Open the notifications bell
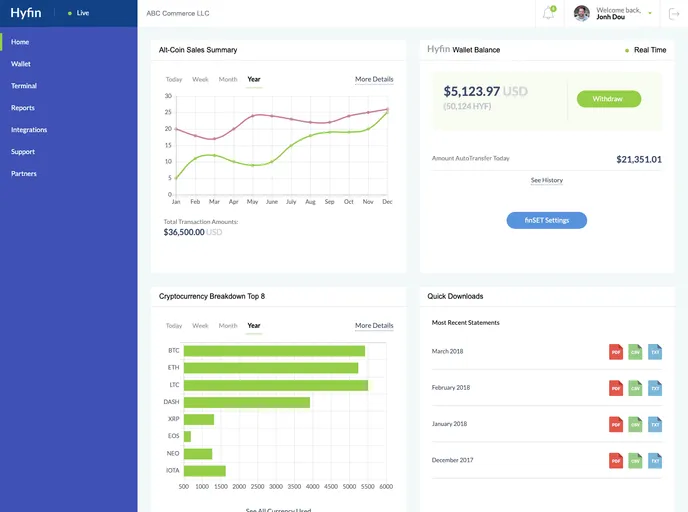 [x=548, y=14]
